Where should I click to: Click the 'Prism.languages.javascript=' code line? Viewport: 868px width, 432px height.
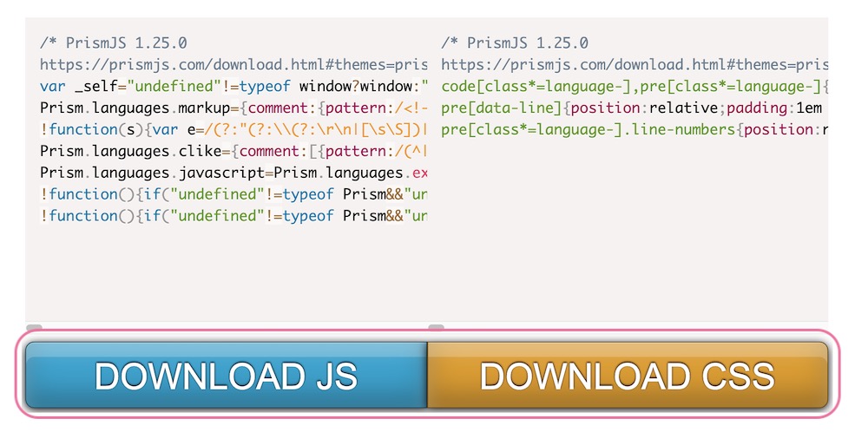tap(233, 173)
